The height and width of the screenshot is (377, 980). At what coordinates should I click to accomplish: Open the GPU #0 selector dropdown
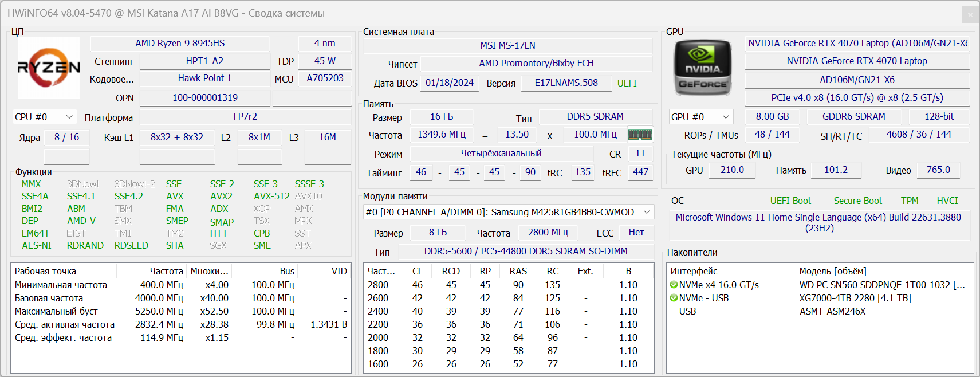701,117
